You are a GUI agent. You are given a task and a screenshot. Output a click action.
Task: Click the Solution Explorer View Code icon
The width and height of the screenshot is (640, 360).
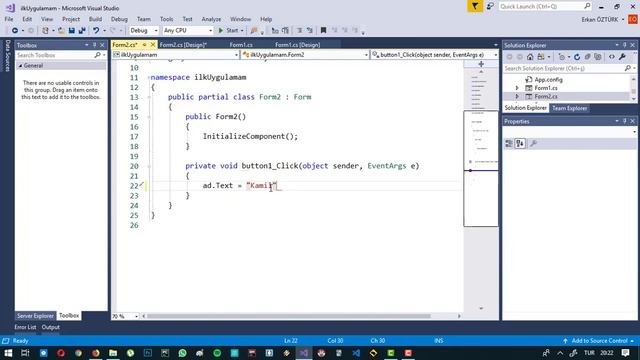tap(611, 57)
